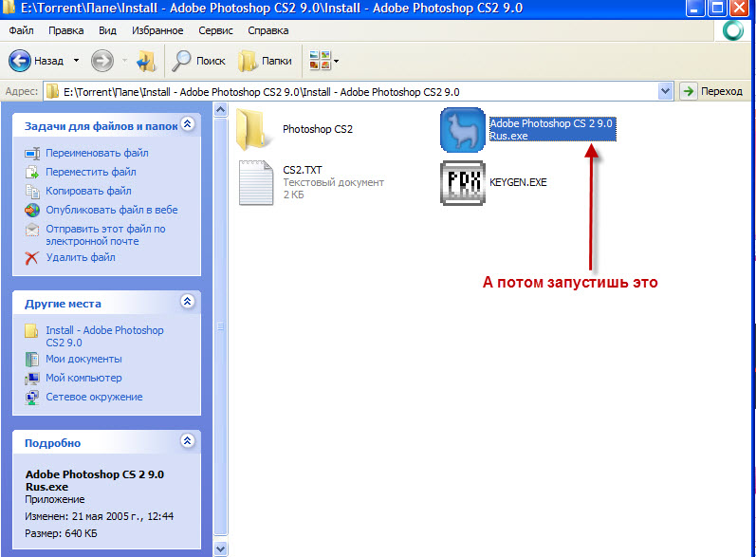Close the Explorer window
Screen dimensions: 756x557
[740, 8]
